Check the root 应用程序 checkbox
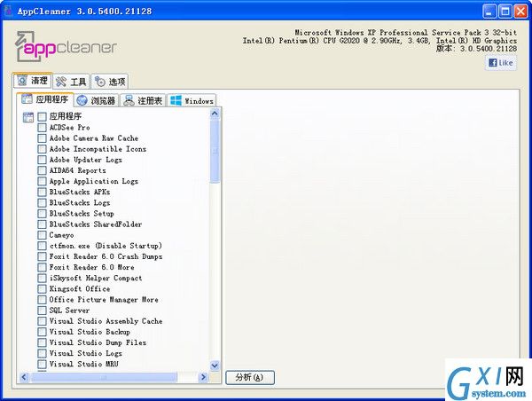Image resolution: width=532 pixels, height=401 pixels. coord(42,117)
